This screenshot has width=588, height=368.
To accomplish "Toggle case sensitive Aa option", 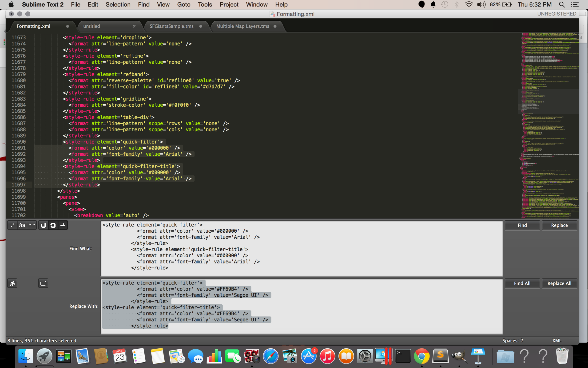I will (22, 225).
